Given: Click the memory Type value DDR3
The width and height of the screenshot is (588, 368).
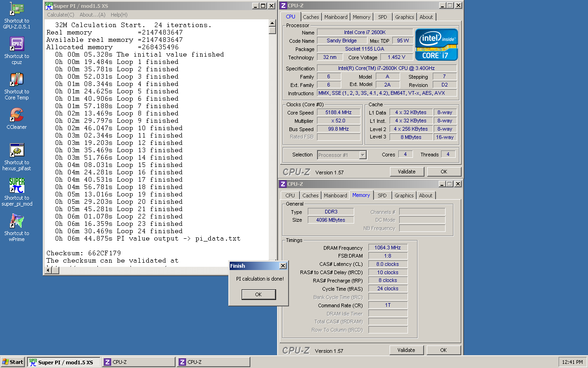Looking at the screenshot, I should pos(331,212).
